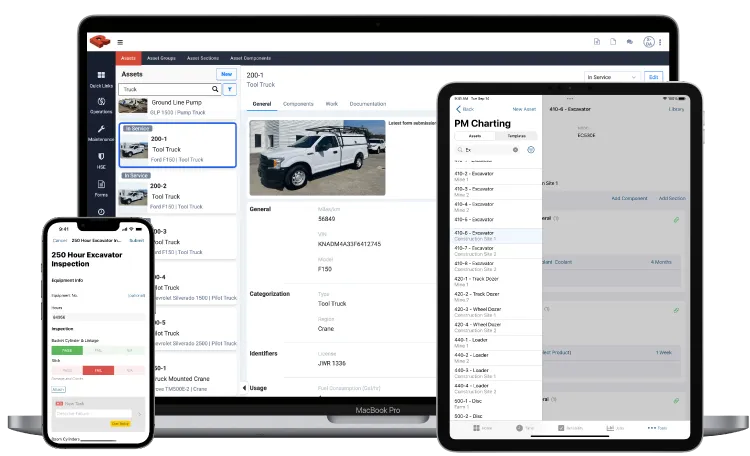
Task: Select FAIL for Bucket Cylinder & Linkage
Action: tap(98, 351)
